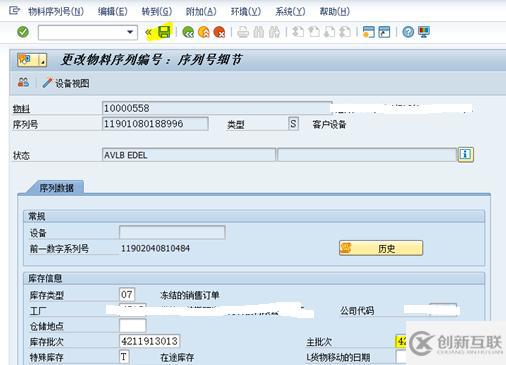Open Help via the question mark icon
The width and height of the screenshot is (506, 365).
click(408, 32)
